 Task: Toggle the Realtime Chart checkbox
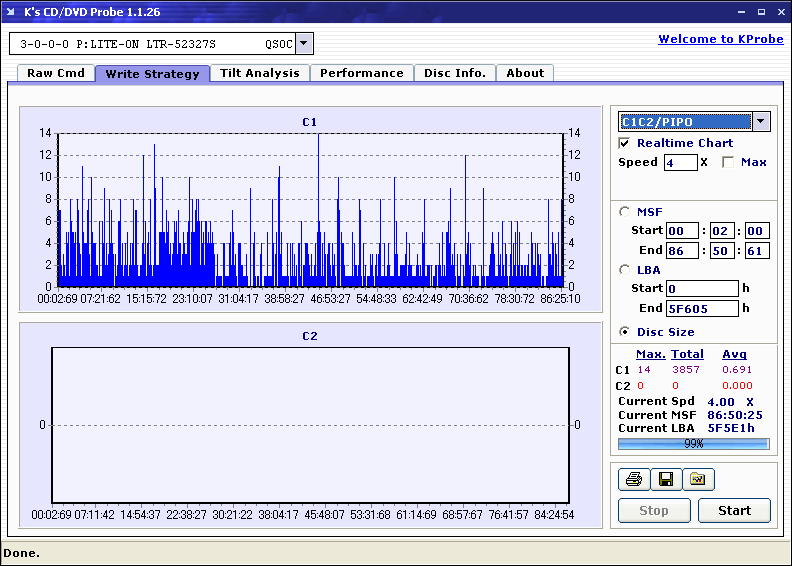pyautogui.click(x=625, y=143)
